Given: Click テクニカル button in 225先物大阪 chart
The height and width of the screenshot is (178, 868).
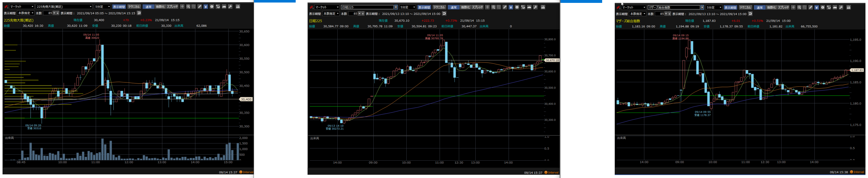Looking at the screenshot, I should (x=134, y=7).
